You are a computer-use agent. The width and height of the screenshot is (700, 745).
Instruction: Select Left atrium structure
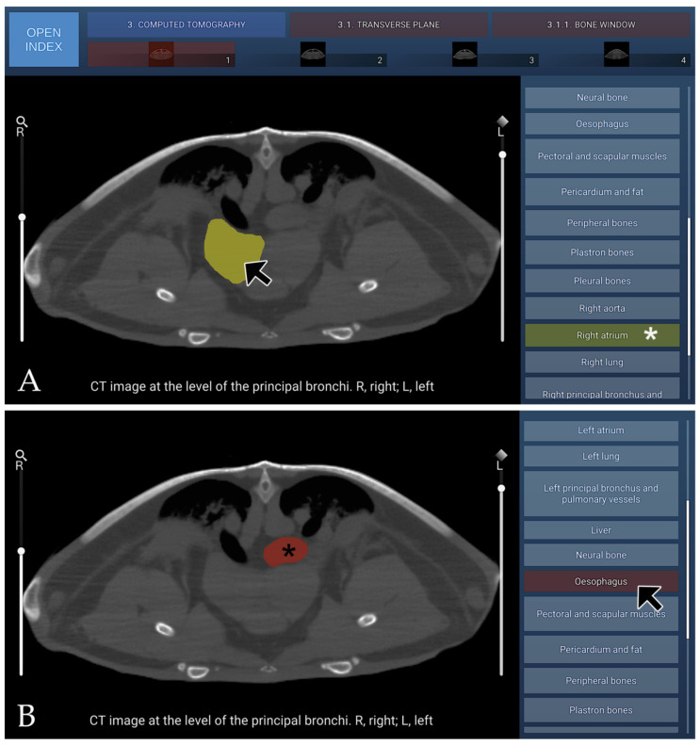tap(601, 430)
